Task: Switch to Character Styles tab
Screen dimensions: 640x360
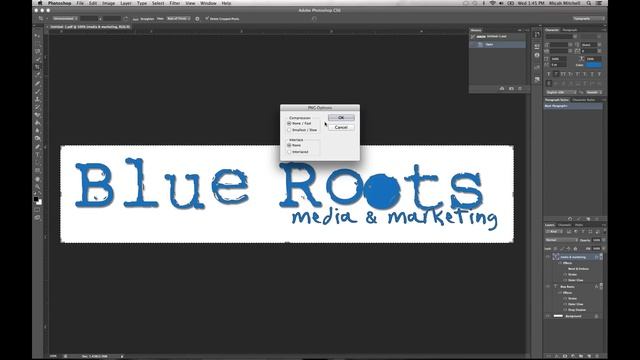Action: click(x=584, y=100)
